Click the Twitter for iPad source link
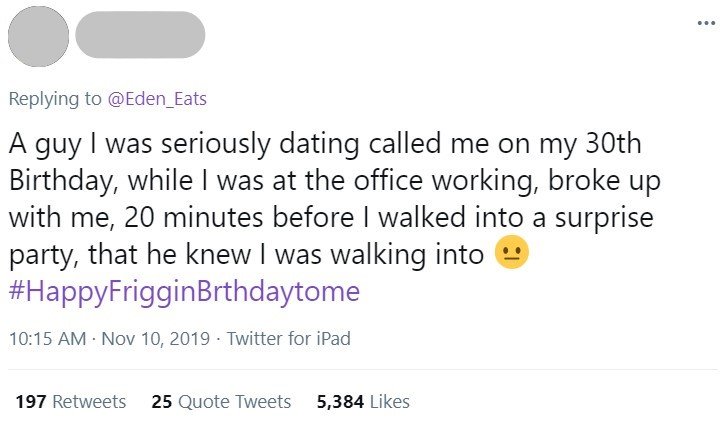The width and height of the screenshot is (728, 425). (x=289, y=339)
